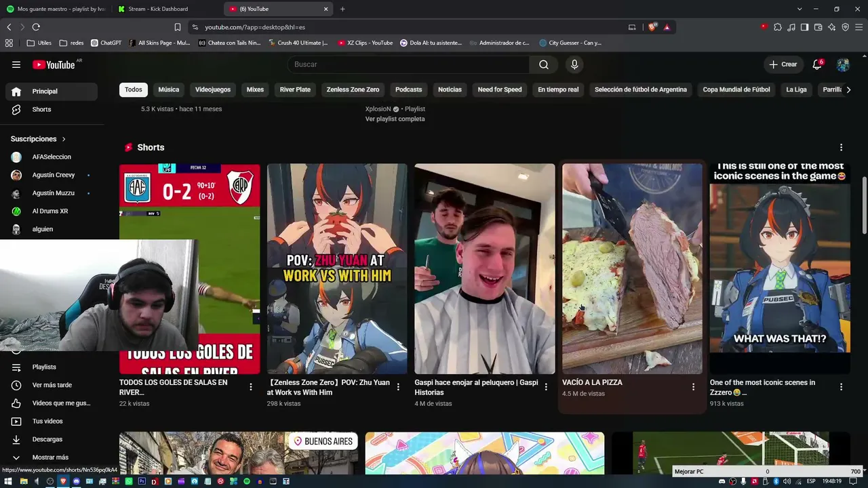
Task: Open the browser tab search dropdown
Action: coord(800,9)
